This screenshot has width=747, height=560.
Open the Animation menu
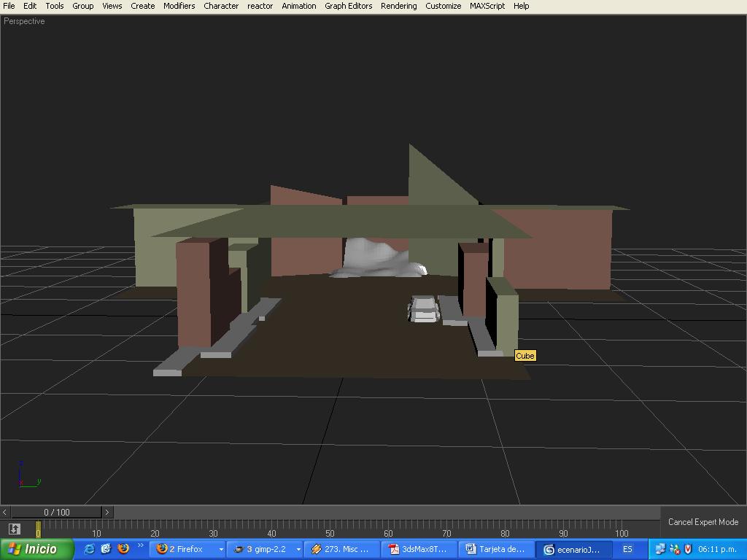[298, 6]
